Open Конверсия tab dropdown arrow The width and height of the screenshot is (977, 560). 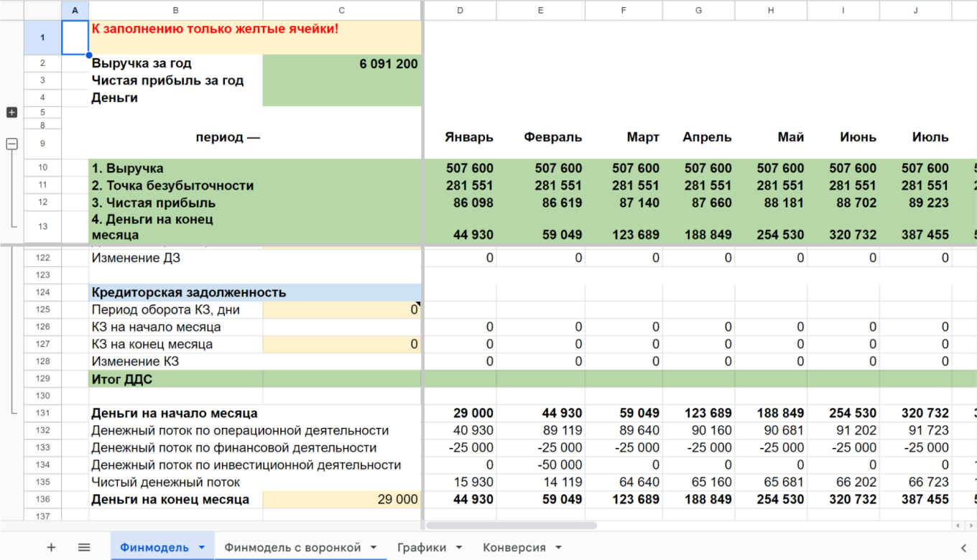click(x=558, y=547)
